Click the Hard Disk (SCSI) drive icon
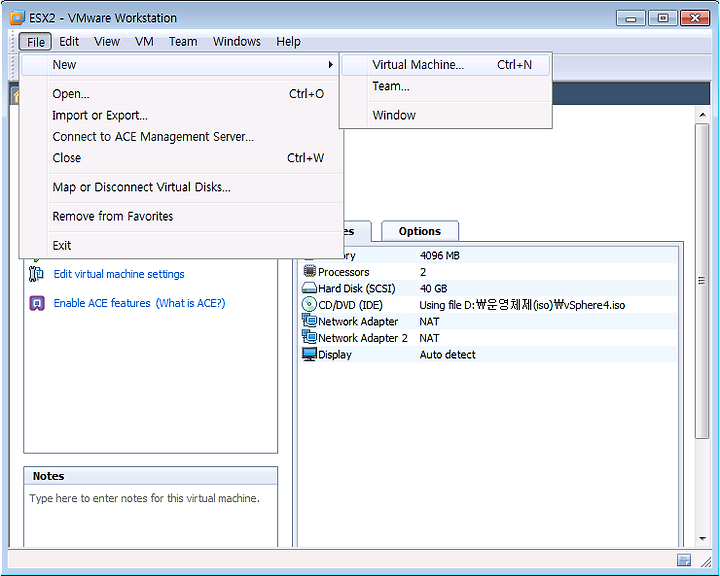The height and width of the screenshot is (576, 720). (x=309, y=288)
